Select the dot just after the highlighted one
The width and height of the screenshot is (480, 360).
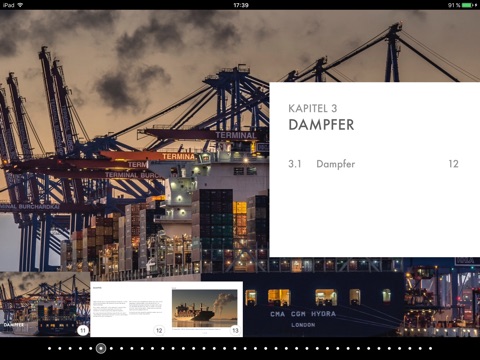111,349
